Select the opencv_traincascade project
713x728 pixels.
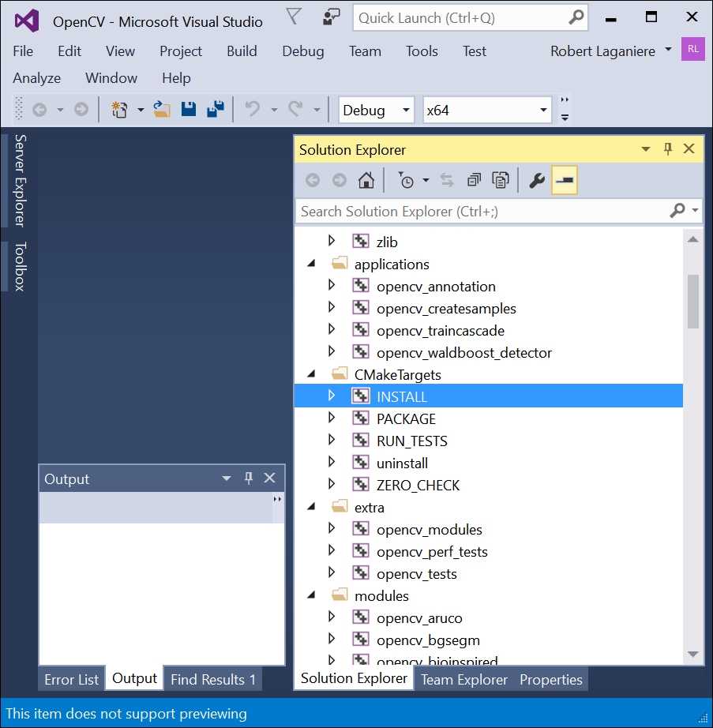pyautogui.click(x=441, y=331)
